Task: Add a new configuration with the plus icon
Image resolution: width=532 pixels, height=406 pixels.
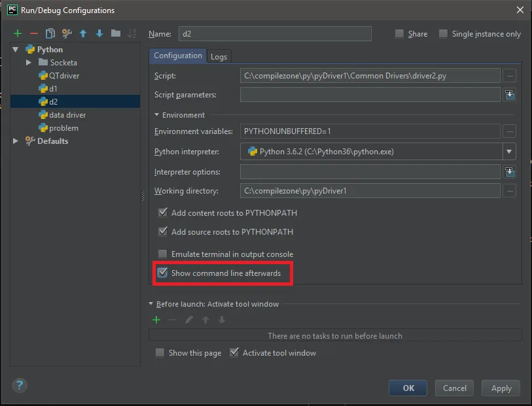Action: [x=18, y=33]
